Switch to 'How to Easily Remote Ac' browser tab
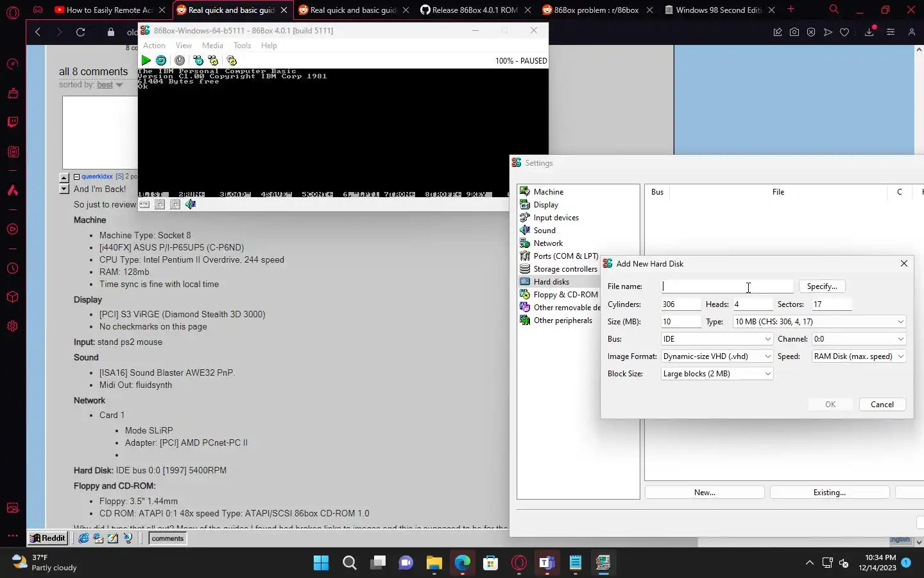Screen dimensions: 924x578 (x=109, y=10)
